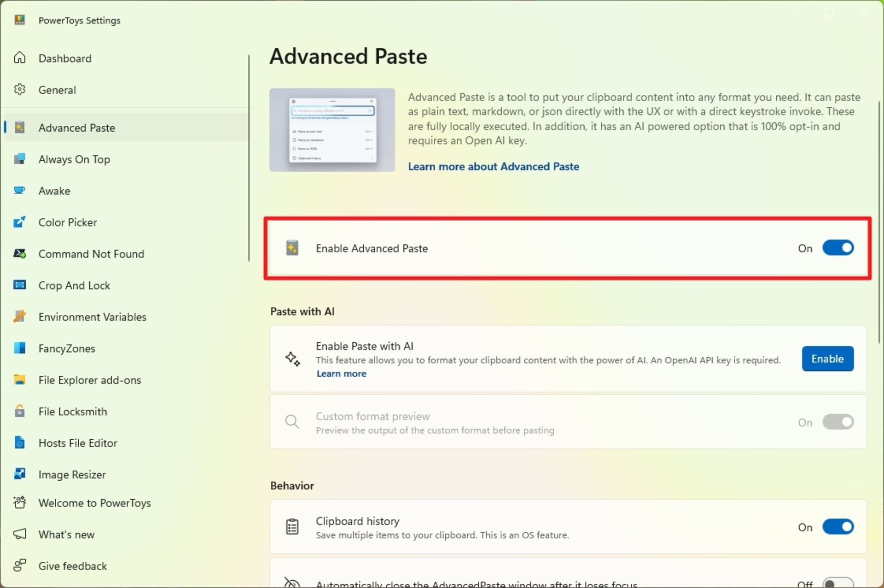
Task: Click the Paste with AI sparkle icon
Action: [292, 359]
